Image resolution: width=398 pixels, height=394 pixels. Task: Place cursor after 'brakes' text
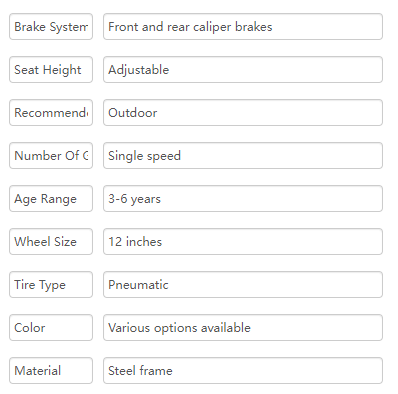pyautogui.click(x=273, y=27)
